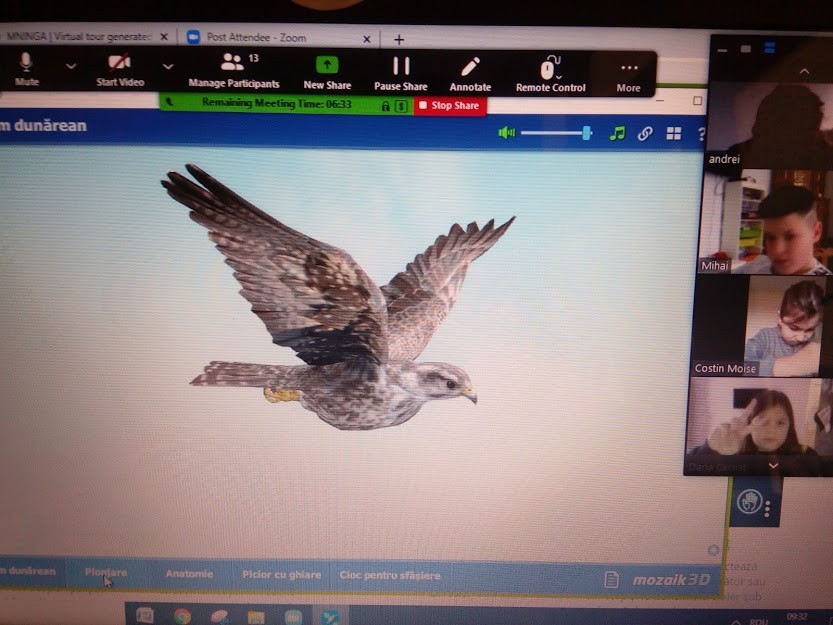Click the red Stop Share button
This screenshot has height=625, width=833.
(450, 105)
